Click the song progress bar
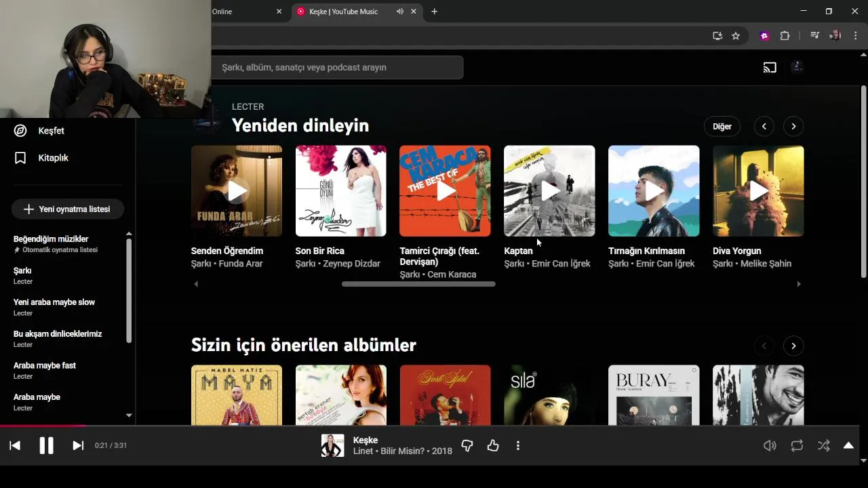This screenshot has height=488, width=868. pyautogui.click(x=429, y=426)
